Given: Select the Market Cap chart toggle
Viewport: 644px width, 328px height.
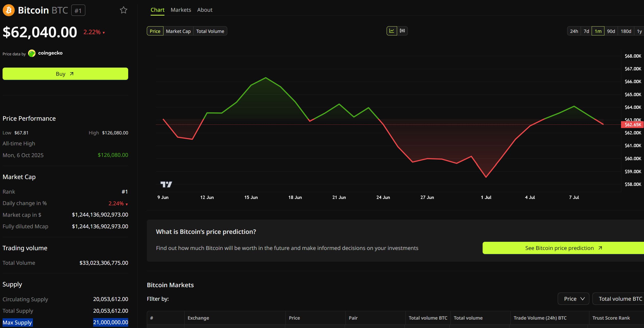Looking at the screenshot, I should point(178,31).
